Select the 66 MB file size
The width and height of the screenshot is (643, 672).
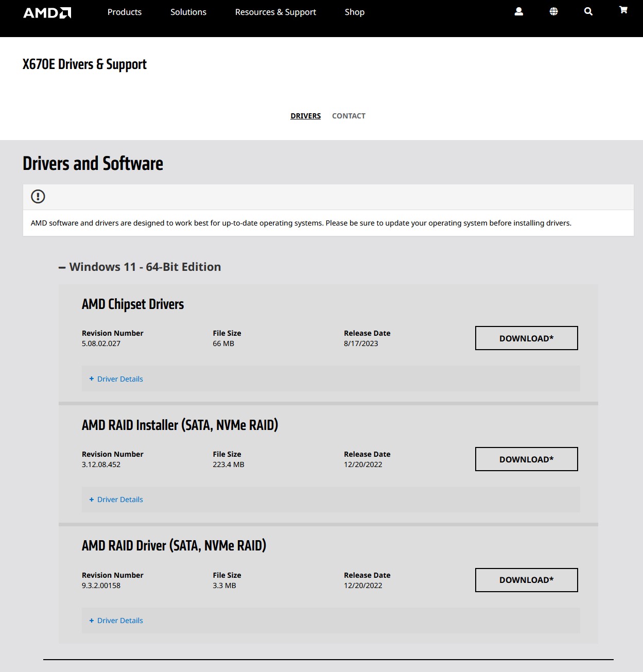click(223, 343)
